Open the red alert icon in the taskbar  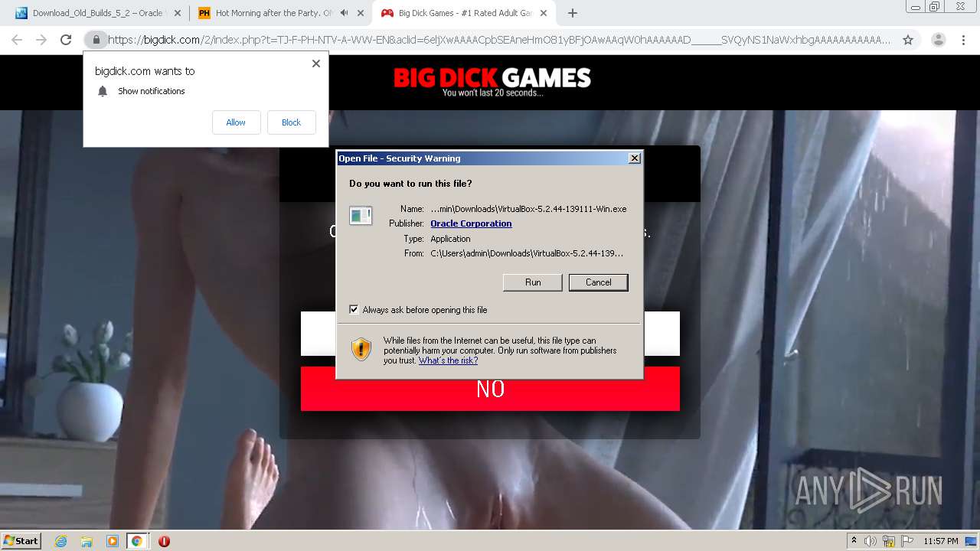click(x=164, y=541)
